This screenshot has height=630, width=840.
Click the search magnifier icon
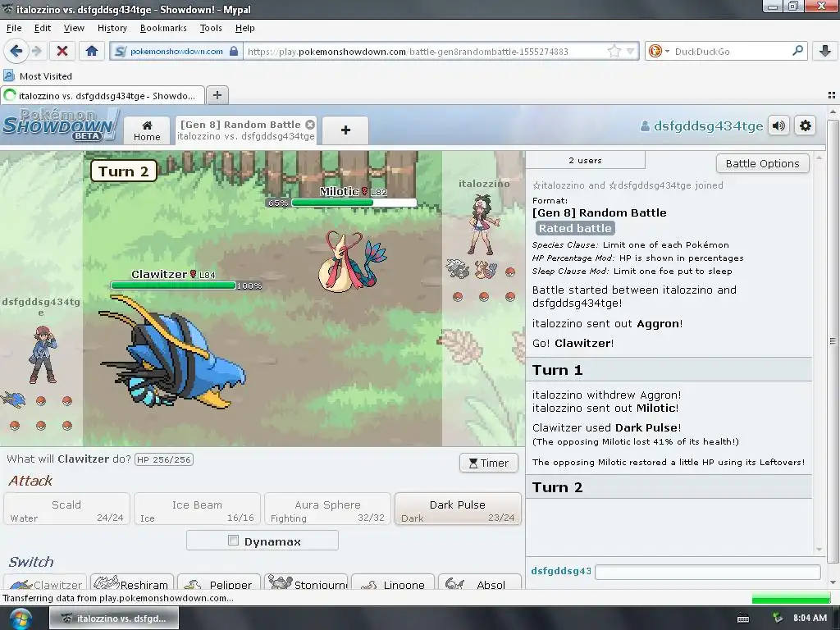[797, 52]
